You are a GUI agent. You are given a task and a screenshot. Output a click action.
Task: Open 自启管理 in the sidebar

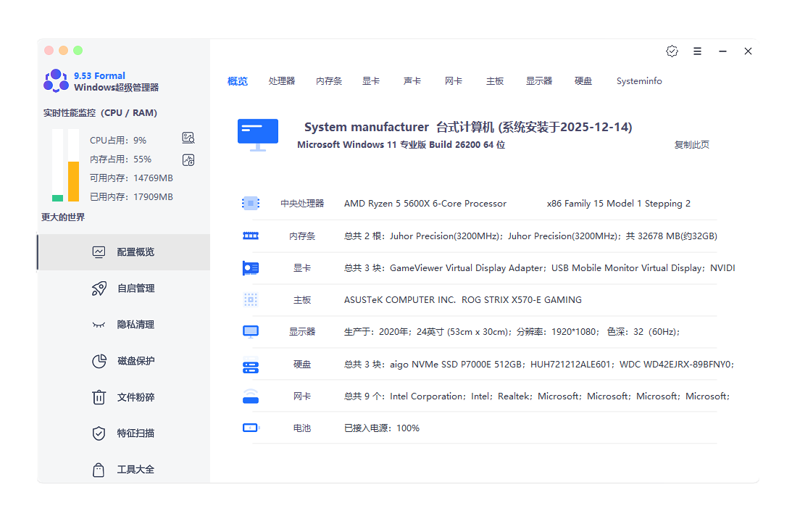136,288
